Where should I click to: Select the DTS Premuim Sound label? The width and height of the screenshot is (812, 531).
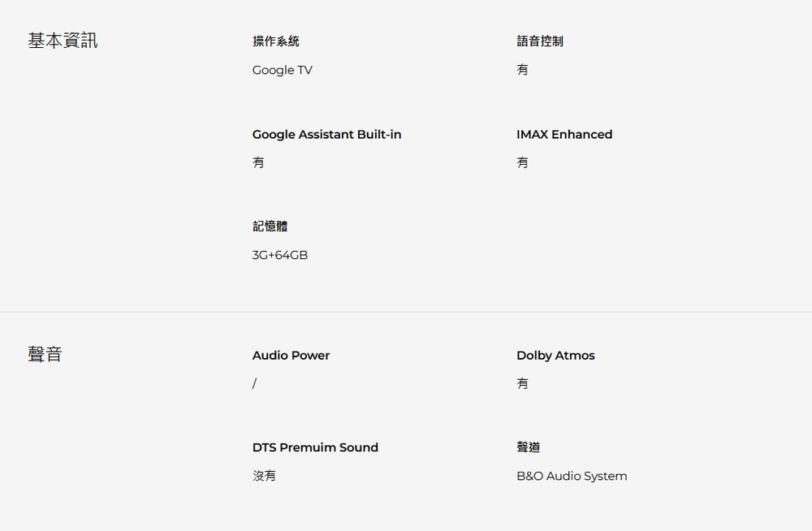coord(315,447)
